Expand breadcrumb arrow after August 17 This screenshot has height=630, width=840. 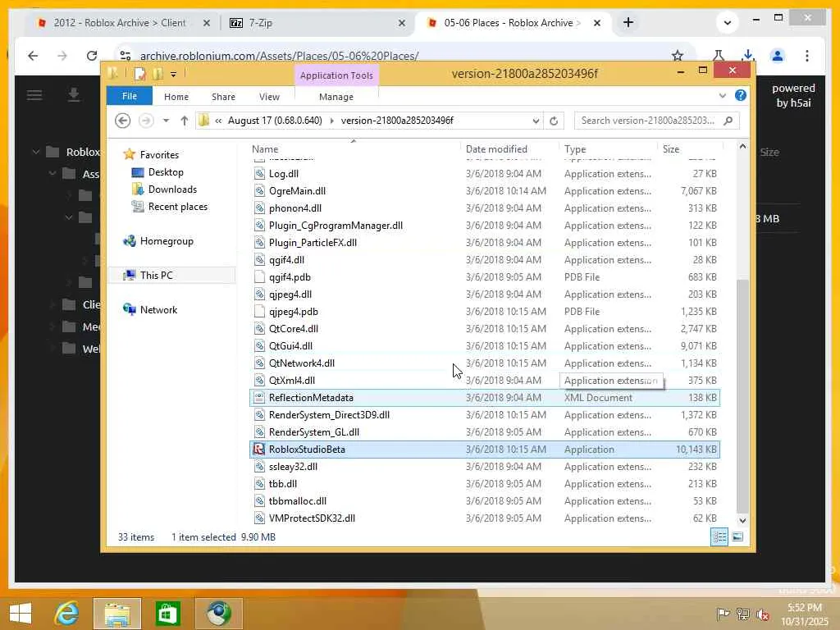point(331,121)
